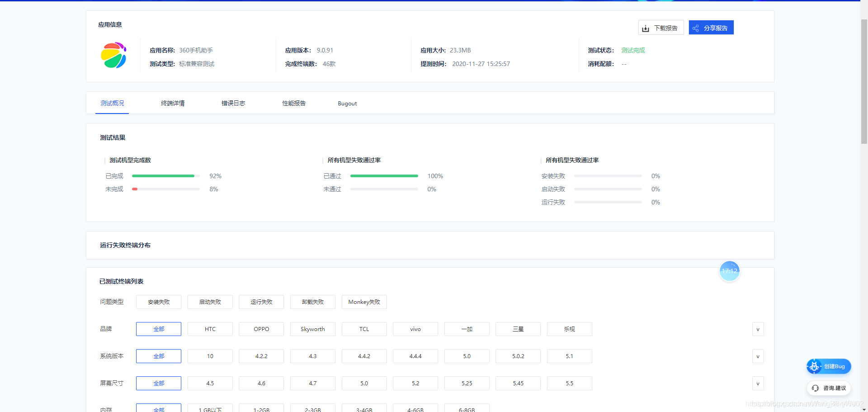The height and width of the screenshot is (412, 868).
Task: Select the 一加 brand filter
Action: [x=467, y=329]
